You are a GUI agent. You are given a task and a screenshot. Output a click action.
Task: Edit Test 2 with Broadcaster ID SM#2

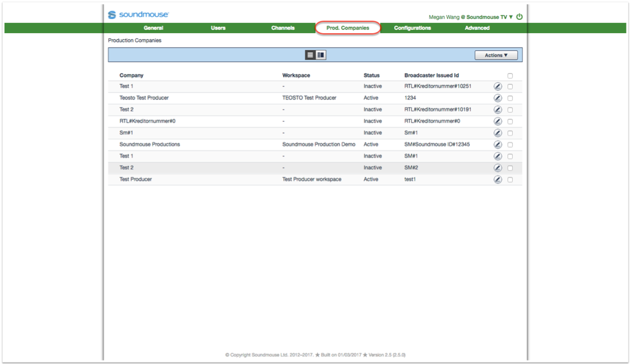point(497,168)
